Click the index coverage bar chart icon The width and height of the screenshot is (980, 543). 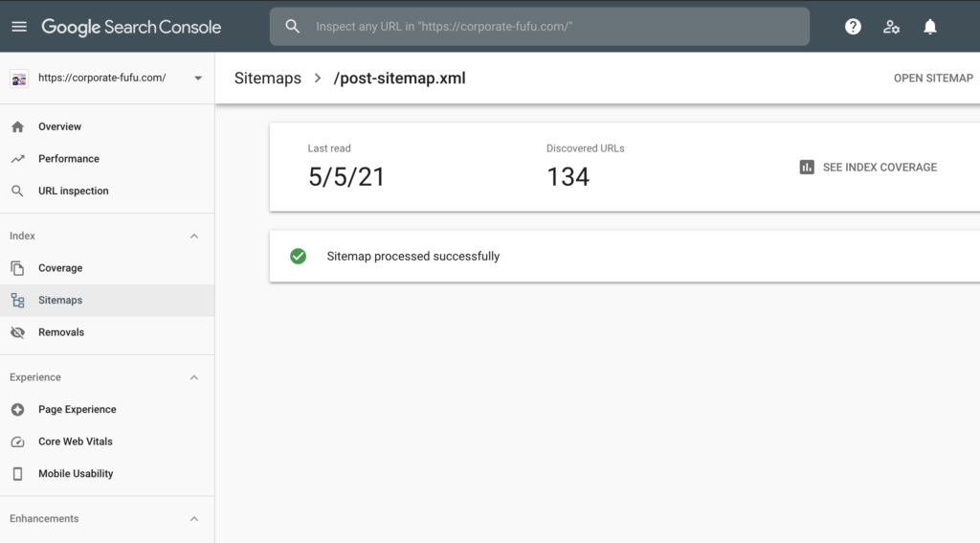point(807,167)
